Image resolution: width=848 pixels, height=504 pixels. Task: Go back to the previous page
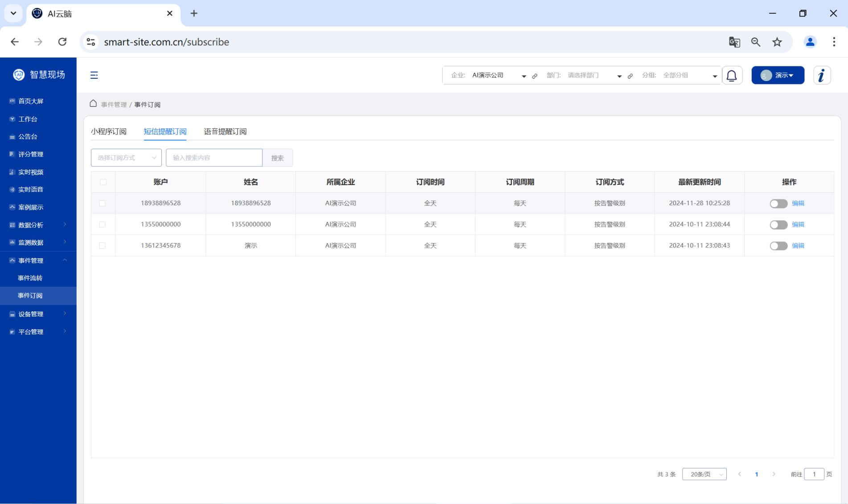point(15,42)
